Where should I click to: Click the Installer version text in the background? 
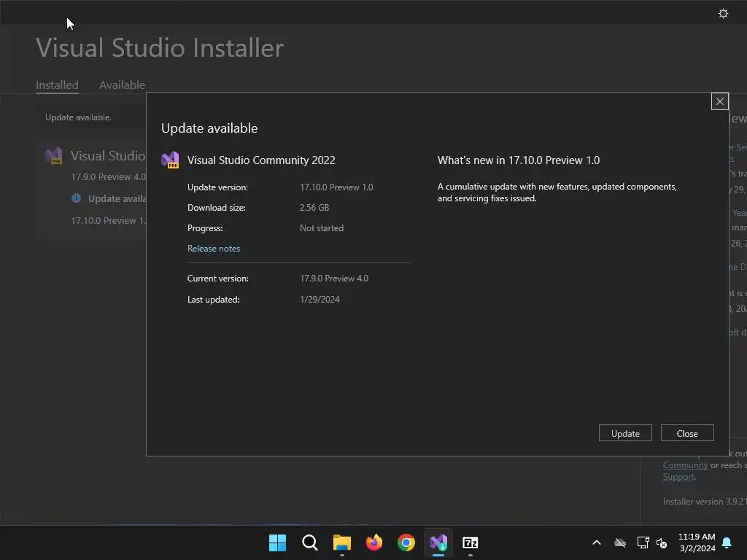pos(705,502)
